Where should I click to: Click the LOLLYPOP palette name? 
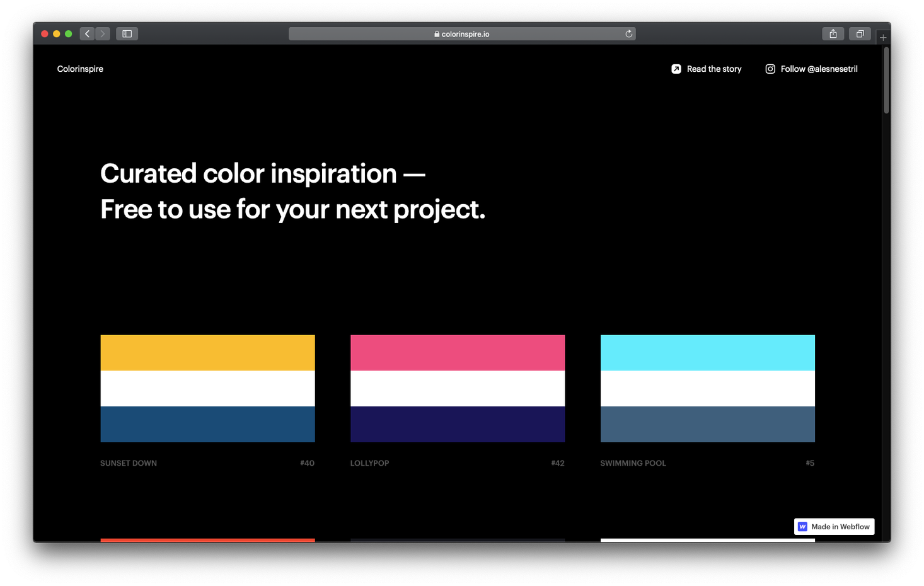coord(370,463)
